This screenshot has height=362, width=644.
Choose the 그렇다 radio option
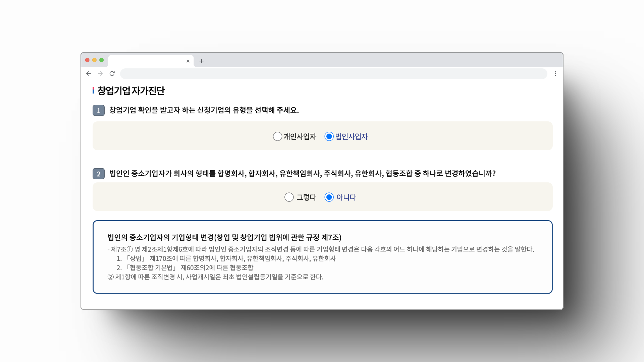tap(289, 197)
